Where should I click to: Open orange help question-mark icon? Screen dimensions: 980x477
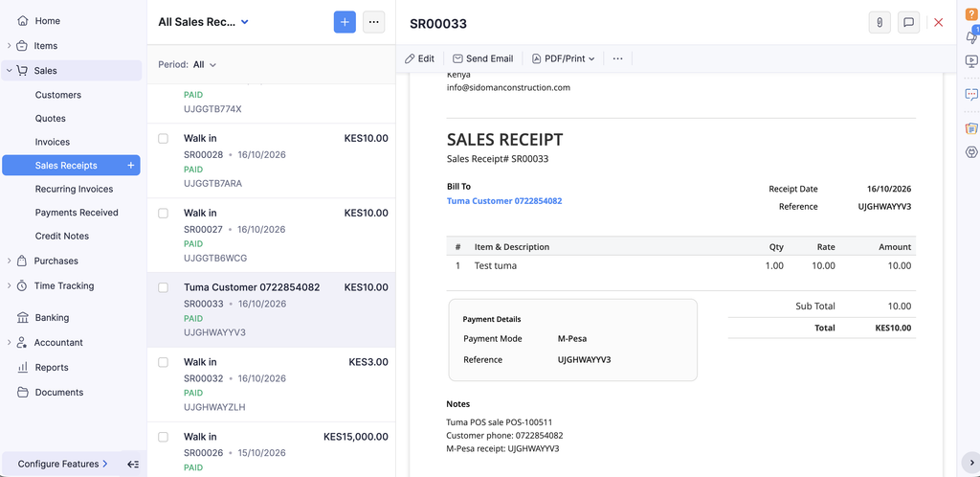(972, 12)
